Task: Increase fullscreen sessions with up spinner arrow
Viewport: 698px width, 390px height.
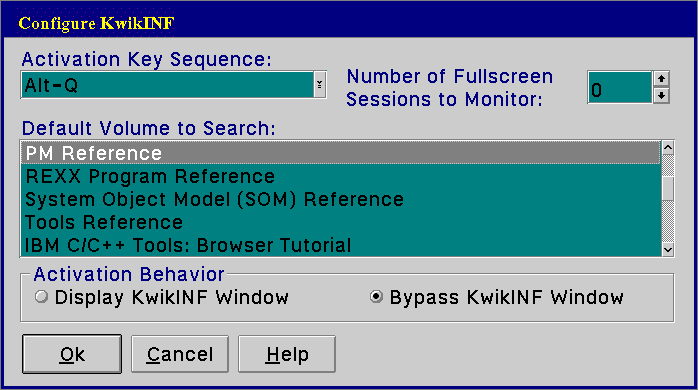Action: tap(661, 79)
